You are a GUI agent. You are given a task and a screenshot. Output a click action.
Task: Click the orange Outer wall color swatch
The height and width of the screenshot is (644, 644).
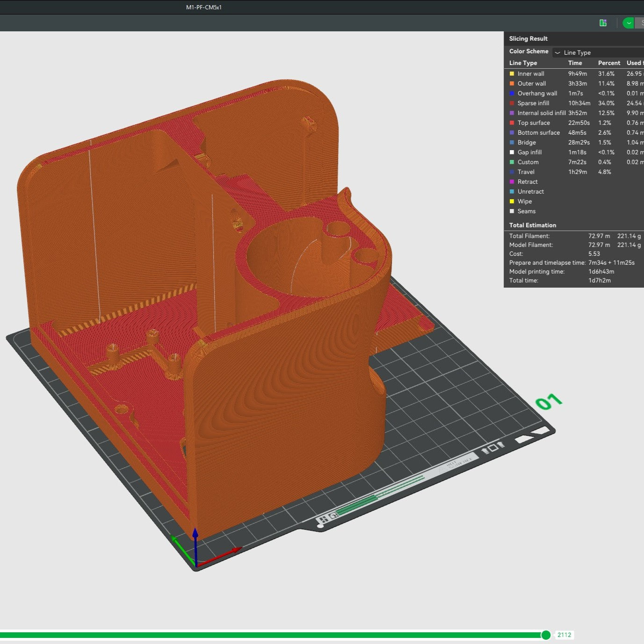512,84
